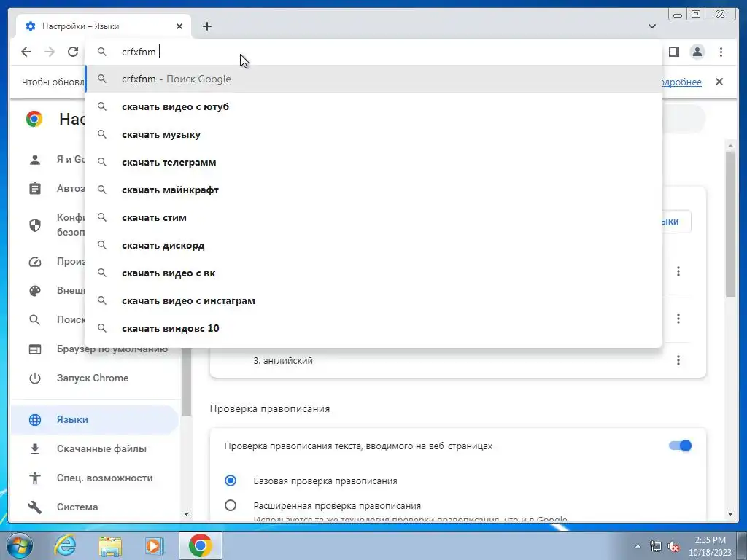Close the Настройки – Языки tab

point(179,26)
